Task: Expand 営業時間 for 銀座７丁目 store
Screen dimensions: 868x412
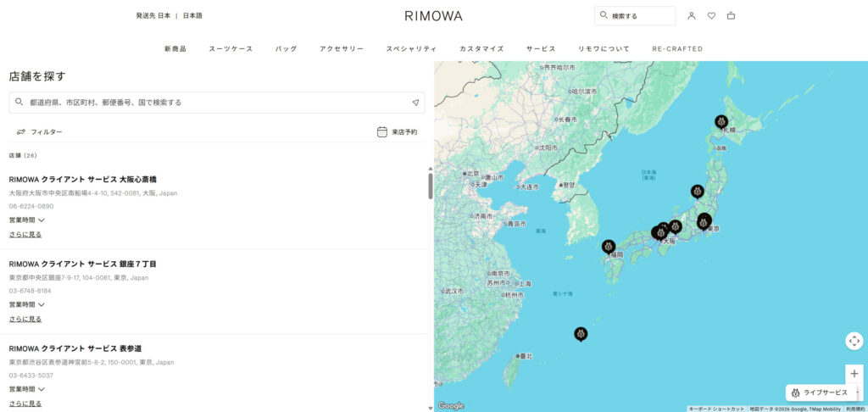Action: [26, 304]
